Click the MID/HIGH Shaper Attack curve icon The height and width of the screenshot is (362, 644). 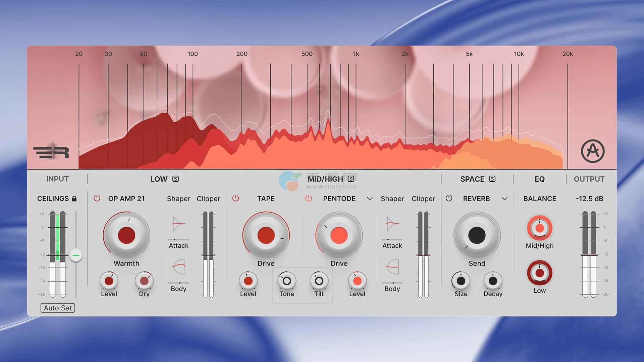[x=392, y=224]
